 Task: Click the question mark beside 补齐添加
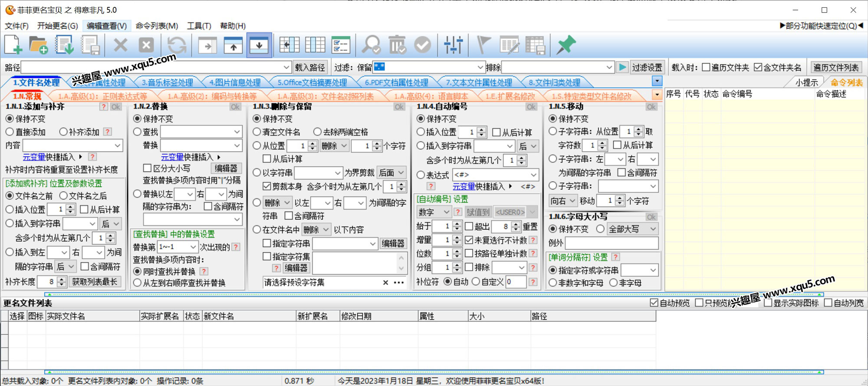pos(108,132)
